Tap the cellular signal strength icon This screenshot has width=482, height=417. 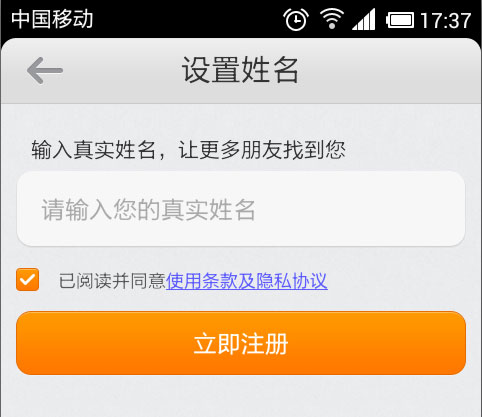[x=364, y=19]
